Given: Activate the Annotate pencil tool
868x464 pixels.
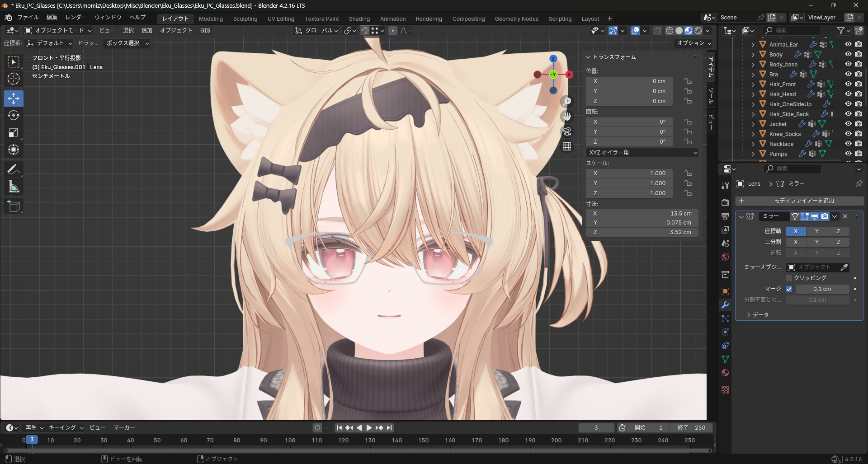Looking at the screenshot, I should click(14, 169).
